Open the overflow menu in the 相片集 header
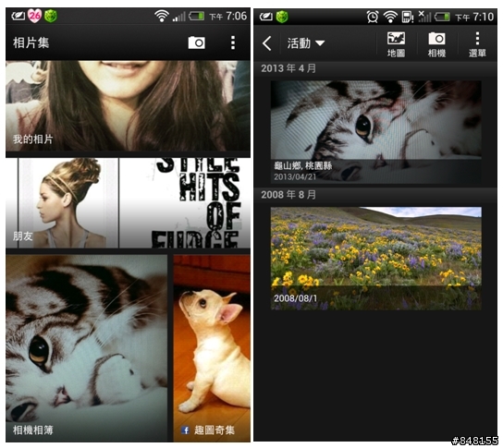The height and width of the screenshot is (448, 503). pyautogui.click(x=233, y=42)
